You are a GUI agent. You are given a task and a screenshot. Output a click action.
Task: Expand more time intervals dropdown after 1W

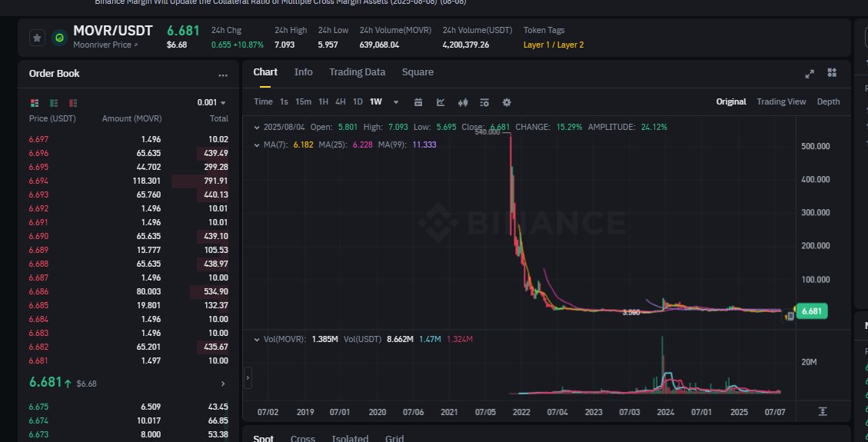(x=396, y=102)
